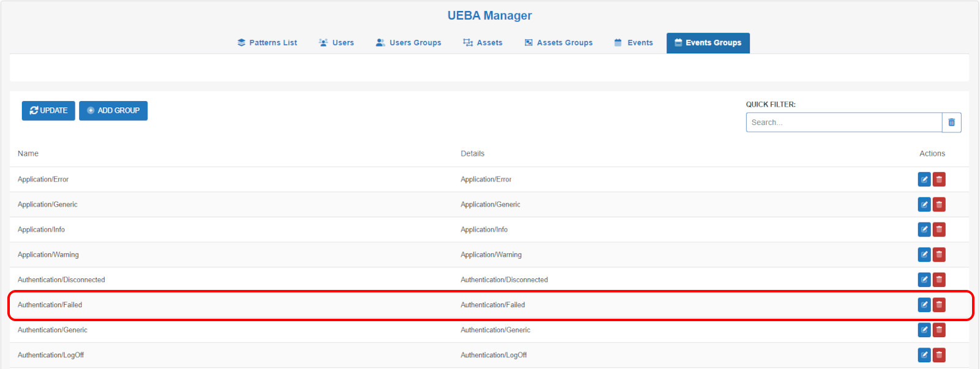Delete the Authentication/Failed group
This screenshot has width=980, height=369.
point(939,305)
